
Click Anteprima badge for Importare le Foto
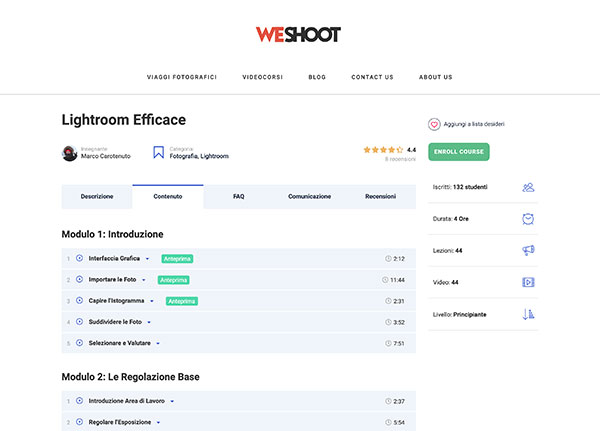pos(173,280)
